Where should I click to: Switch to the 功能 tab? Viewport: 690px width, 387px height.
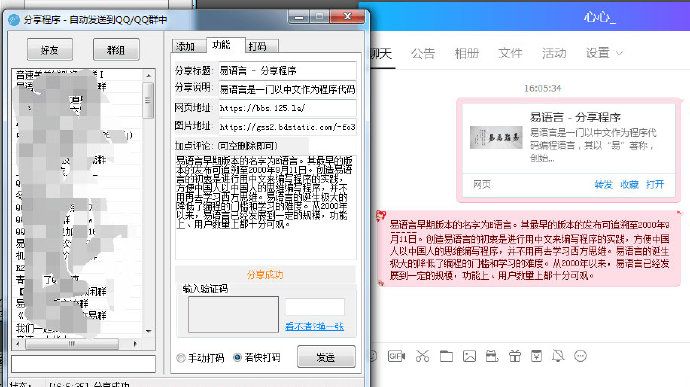pyautogui.click(x=224, y=45)
